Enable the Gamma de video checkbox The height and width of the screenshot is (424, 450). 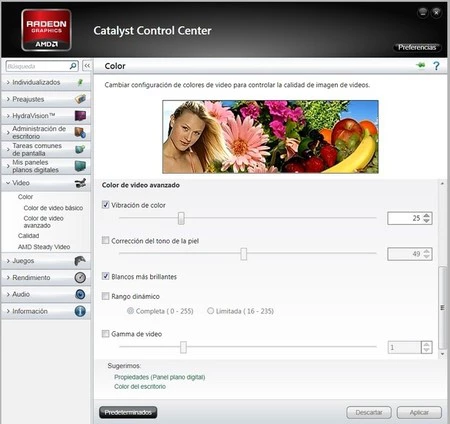point(105,334)
